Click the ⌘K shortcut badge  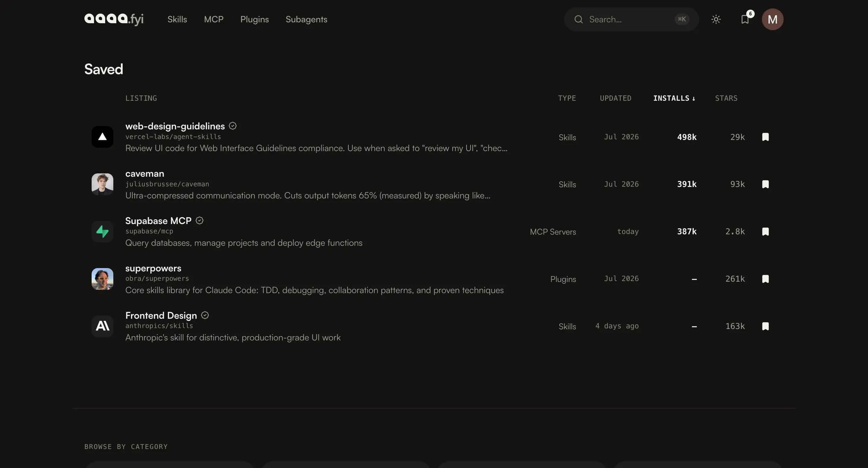pos(682,19)
